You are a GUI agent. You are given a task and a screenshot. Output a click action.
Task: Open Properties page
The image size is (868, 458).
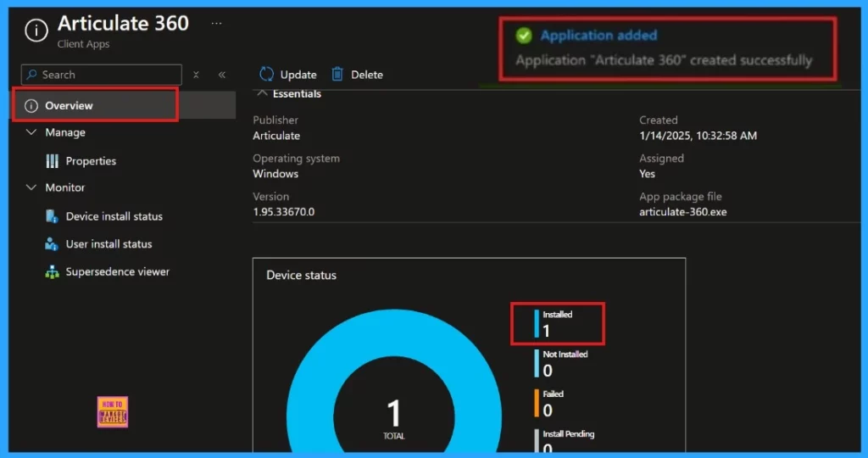(x=91, y=161)
